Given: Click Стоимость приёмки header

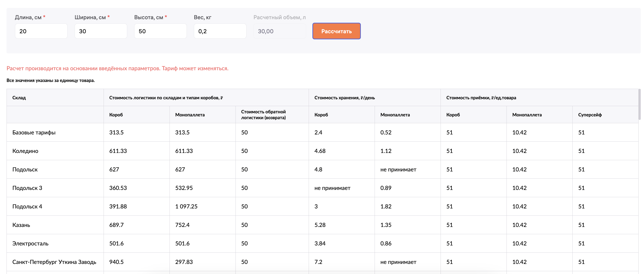Looking at the screenshot, I should coord(481,98).
